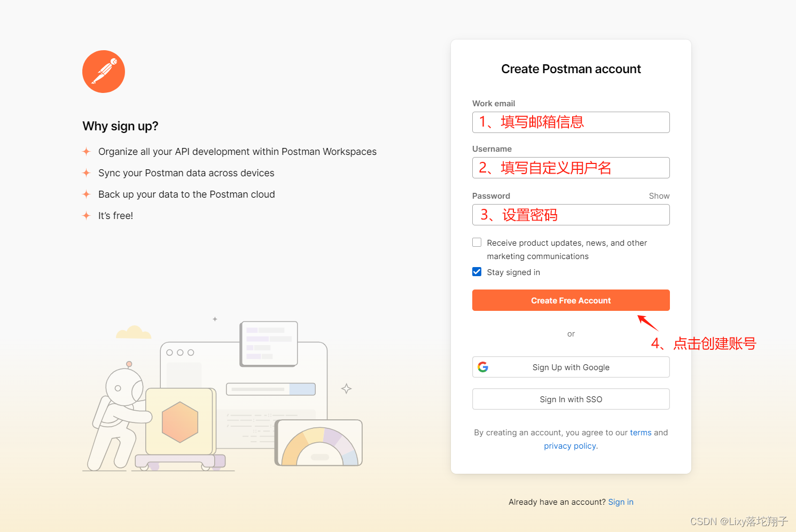
Task: Click the astronaut illustration
Action: [x=119, y=416]
